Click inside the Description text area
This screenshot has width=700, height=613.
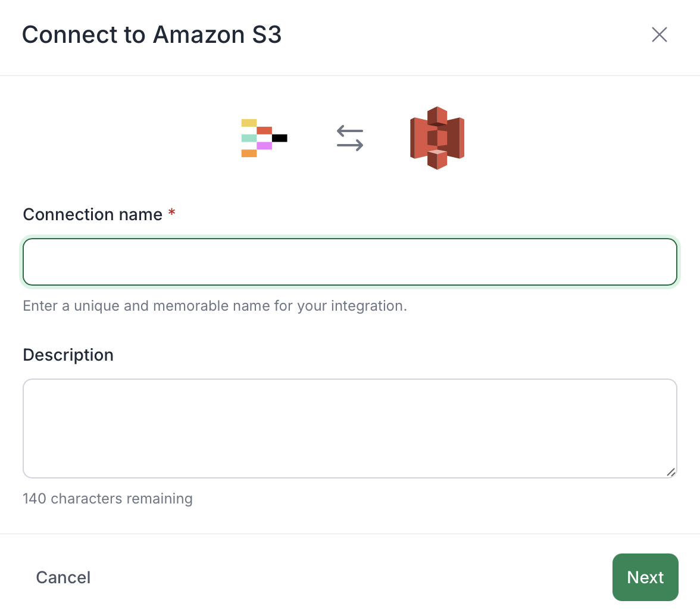(350, 429)
